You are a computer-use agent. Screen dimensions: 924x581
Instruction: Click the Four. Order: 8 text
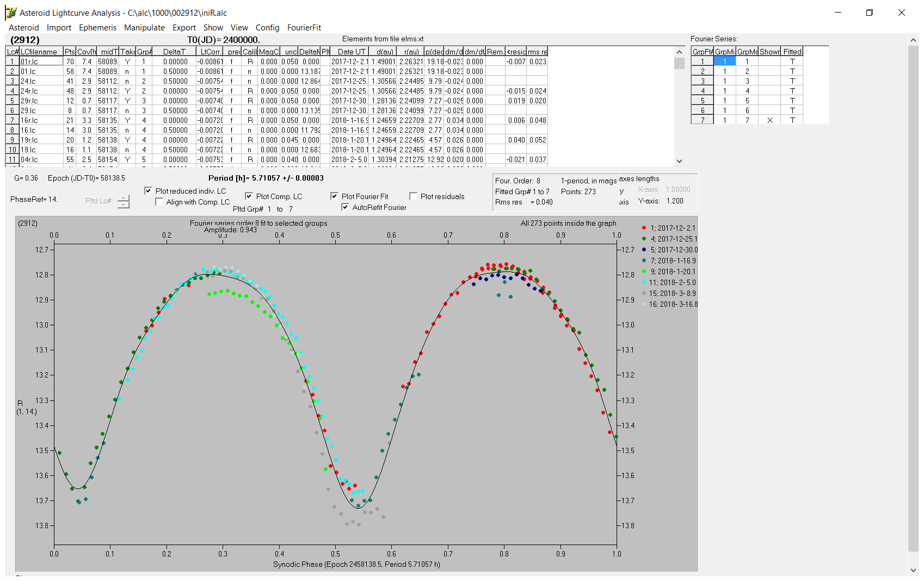(x=518, y=181)
